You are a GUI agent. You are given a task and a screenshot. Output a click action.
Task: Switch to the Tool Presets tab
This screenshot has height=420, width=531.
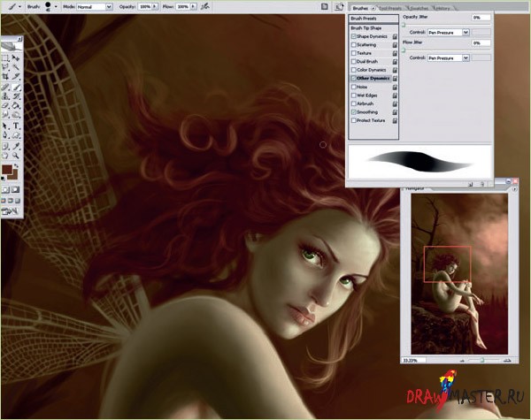coord(390,8)
